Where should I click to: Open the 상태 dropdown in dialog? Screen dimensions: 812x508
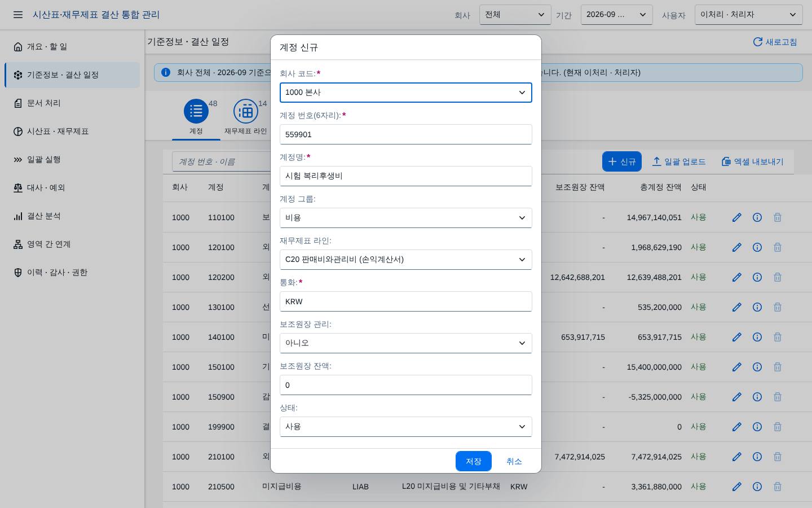(x=406, y=427)
